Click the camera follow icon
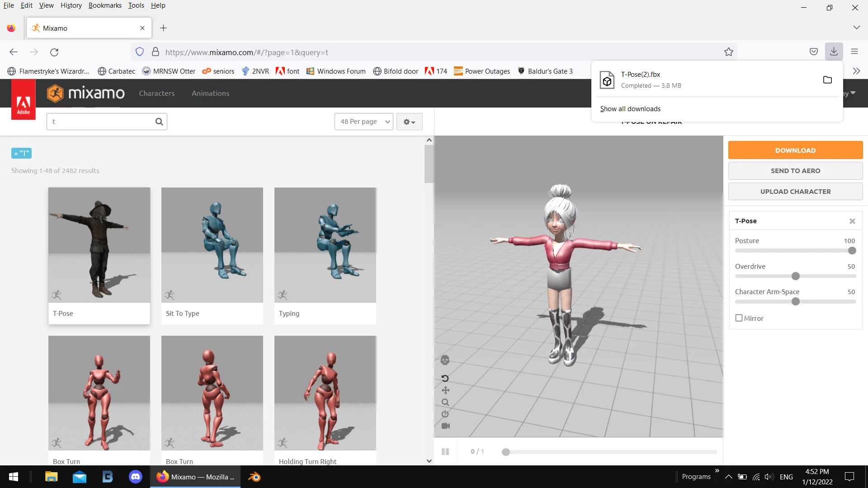 tap(445, 426)
